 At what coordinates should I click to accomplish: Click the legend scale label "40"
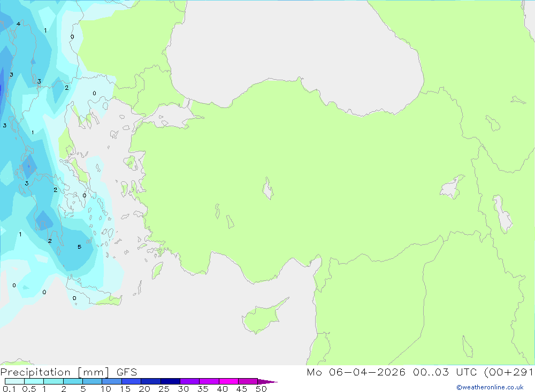click(x=223, y=389)
